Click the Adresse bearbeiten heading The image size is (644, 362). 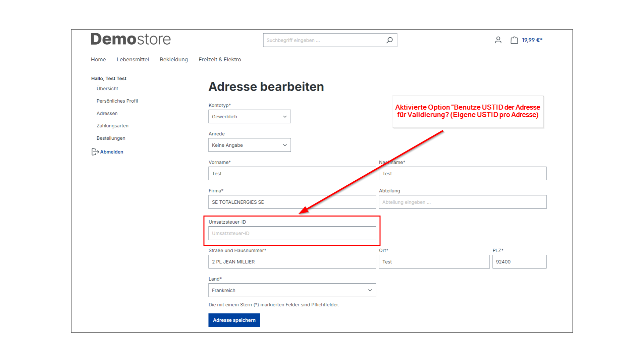[266, 86]
